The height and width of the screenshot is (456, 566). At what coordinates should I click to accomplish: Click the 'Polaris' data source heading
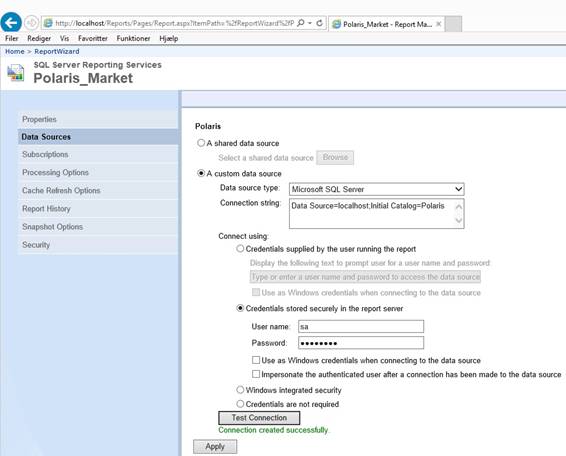point(208,126)
